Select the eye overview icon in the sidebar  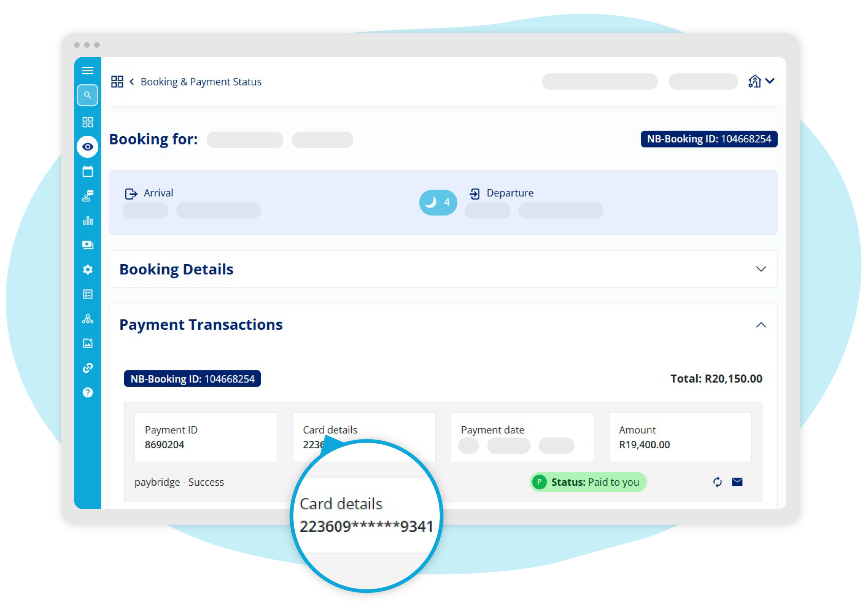coord(87,147)
